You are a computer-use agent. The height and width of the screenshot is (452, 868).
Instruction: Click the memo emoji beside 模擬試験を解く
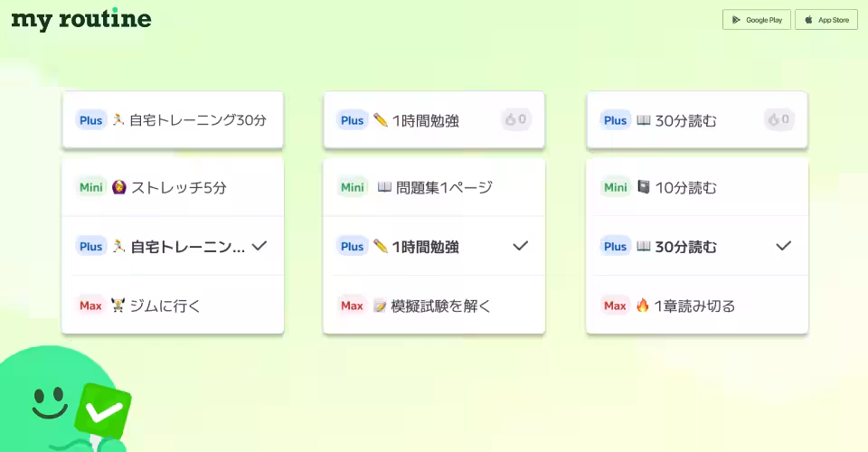tap(379, 306)
